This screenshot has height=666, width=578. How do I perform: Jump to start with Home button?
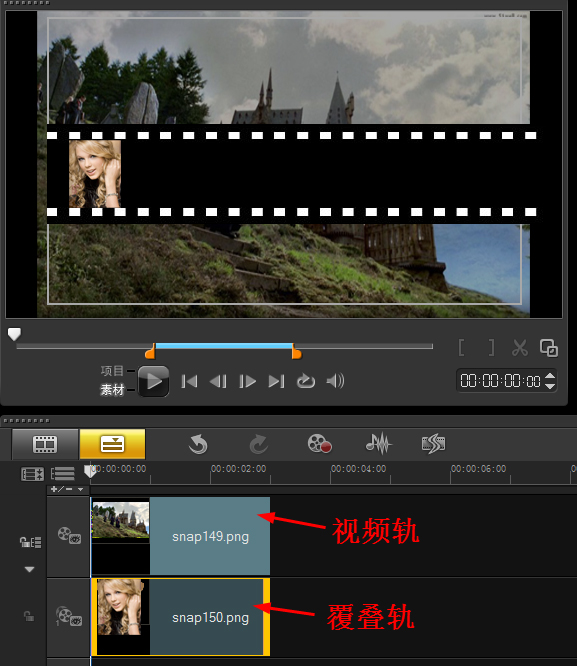pos(189,381)
